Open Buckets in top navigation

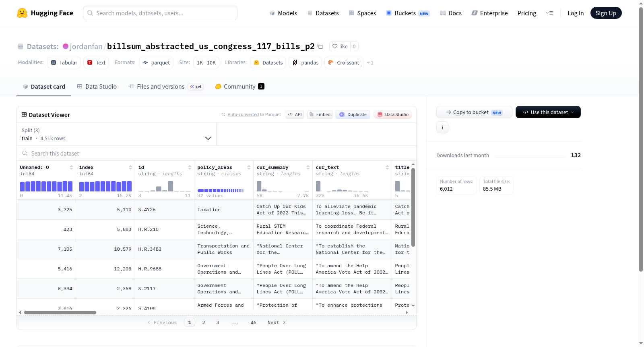pos(408,13)
